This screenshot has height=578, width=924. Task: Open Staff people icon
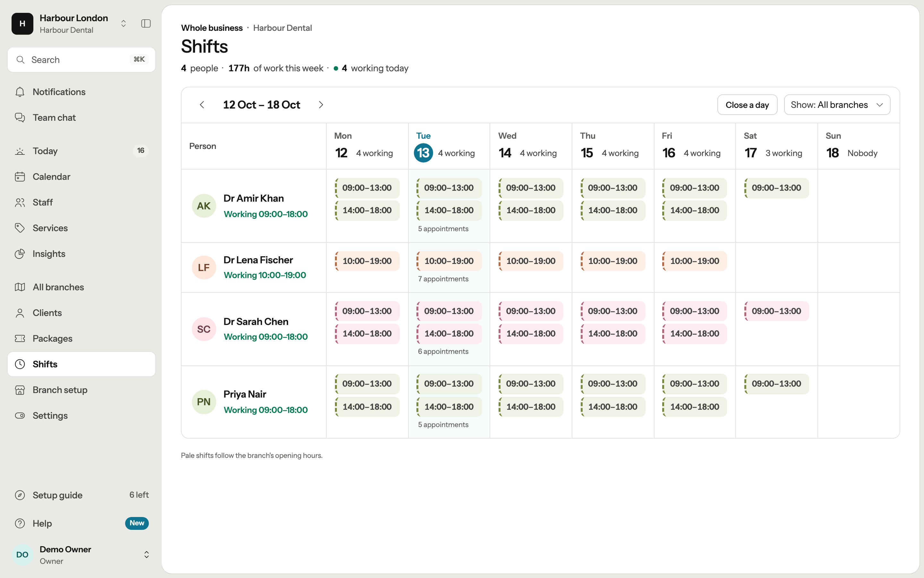tap(20, 202)
